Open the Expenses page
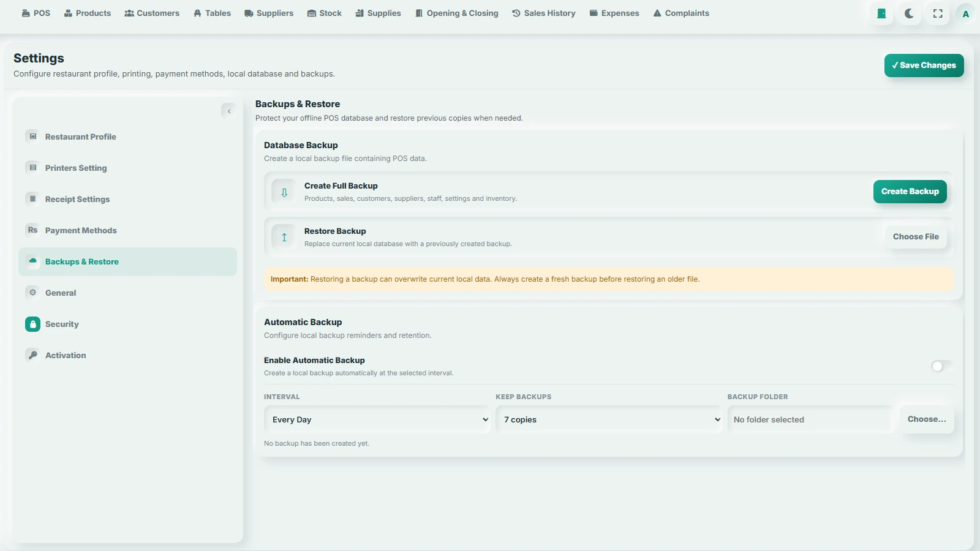980x551 pixels. tap(614, 13)
